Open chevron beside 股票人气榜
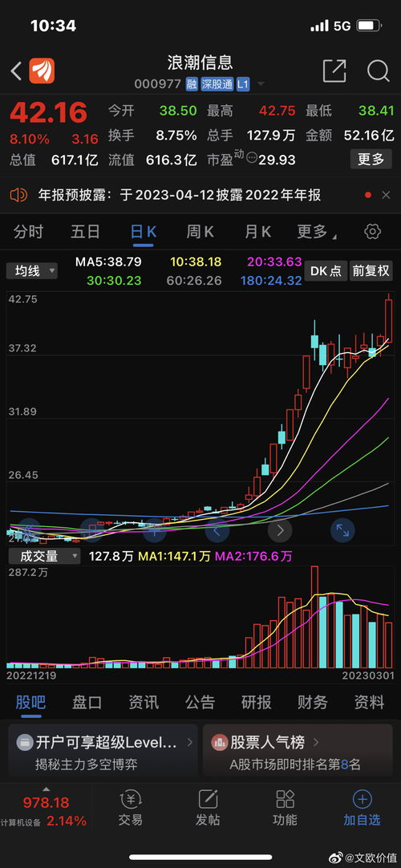The height and width of the screenshot is (868, 401). click(x=316, y=742)
